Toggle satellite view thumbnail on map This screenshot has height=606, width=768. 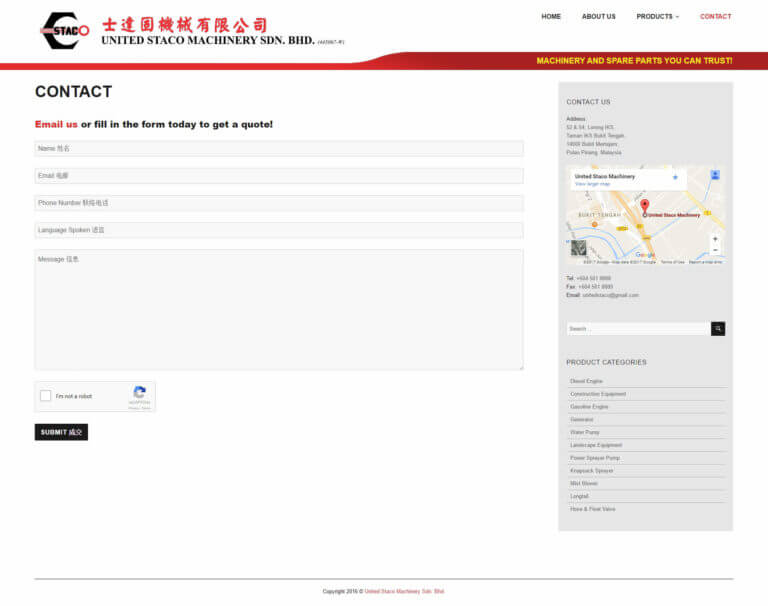click(x=578, y=247)
